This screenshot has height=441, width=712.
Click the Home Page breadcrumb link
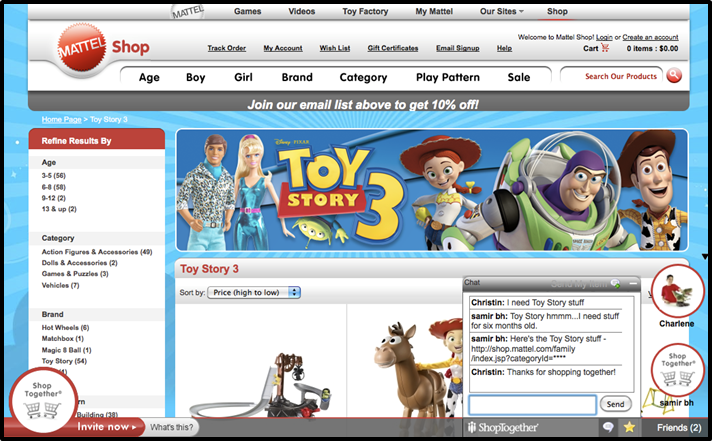click(x=61, y=119)
